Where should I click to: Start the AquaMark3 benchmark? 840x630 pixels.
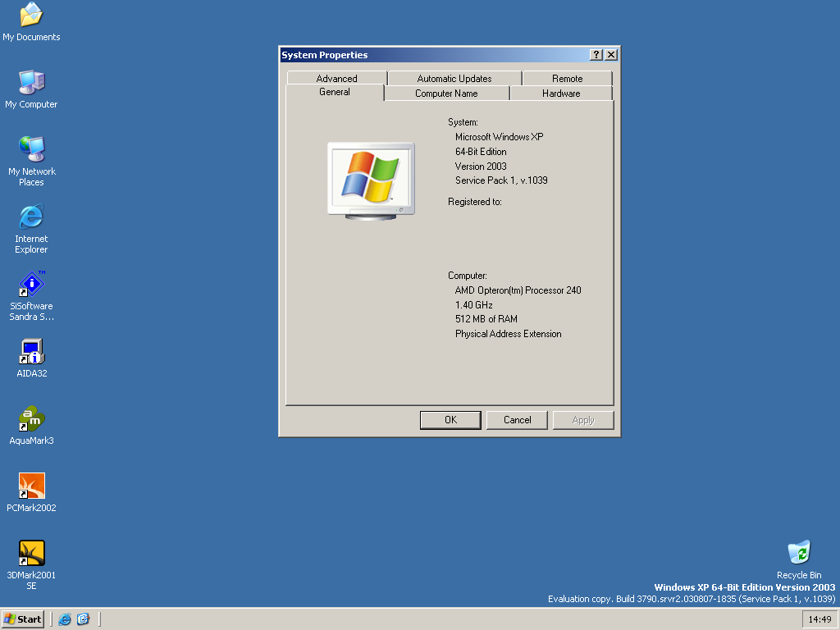[31, 418]
